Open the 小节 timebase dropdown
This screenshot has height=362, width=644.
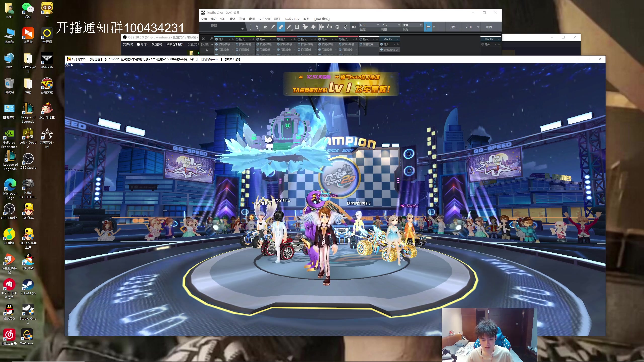399,25
